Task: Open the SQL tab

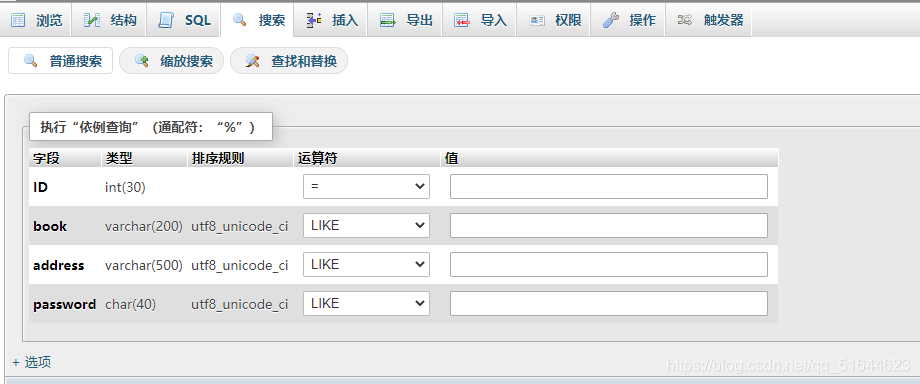Action: 183,21
